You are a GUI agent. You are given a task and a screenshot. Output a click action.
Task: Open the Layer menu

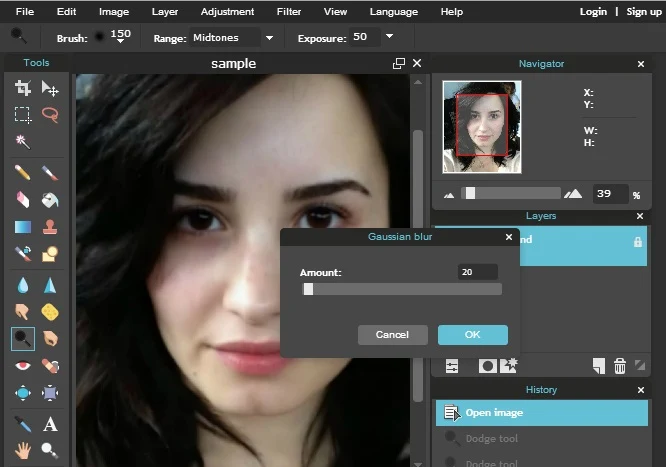(165, 11)
